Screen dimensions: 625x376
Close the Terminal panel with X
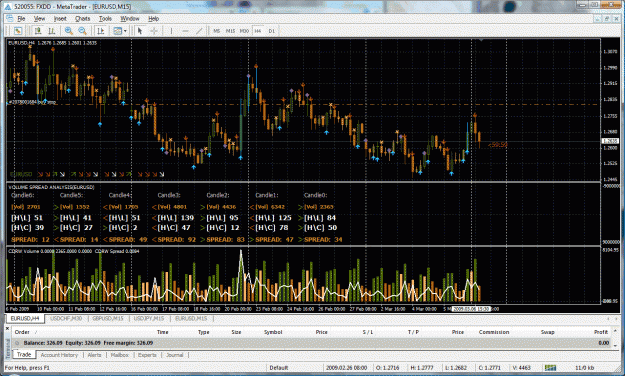[8, 329]
